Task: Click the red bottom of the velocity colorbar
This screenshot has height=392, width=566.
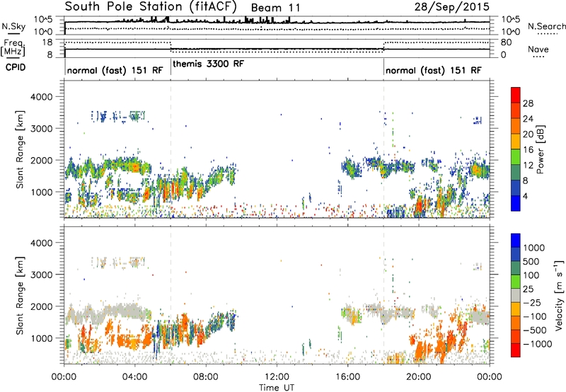Action: 516,350
